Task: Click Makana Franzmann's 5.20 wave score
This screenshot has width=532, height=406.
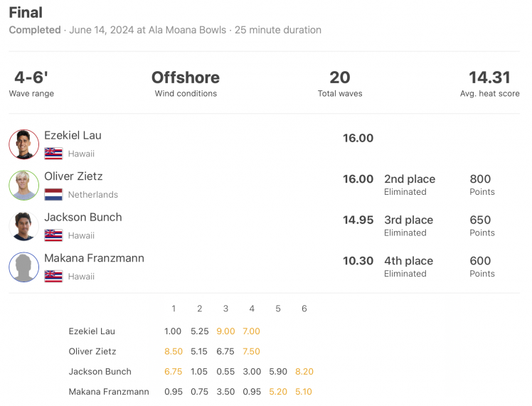Action: pos(278,392)
